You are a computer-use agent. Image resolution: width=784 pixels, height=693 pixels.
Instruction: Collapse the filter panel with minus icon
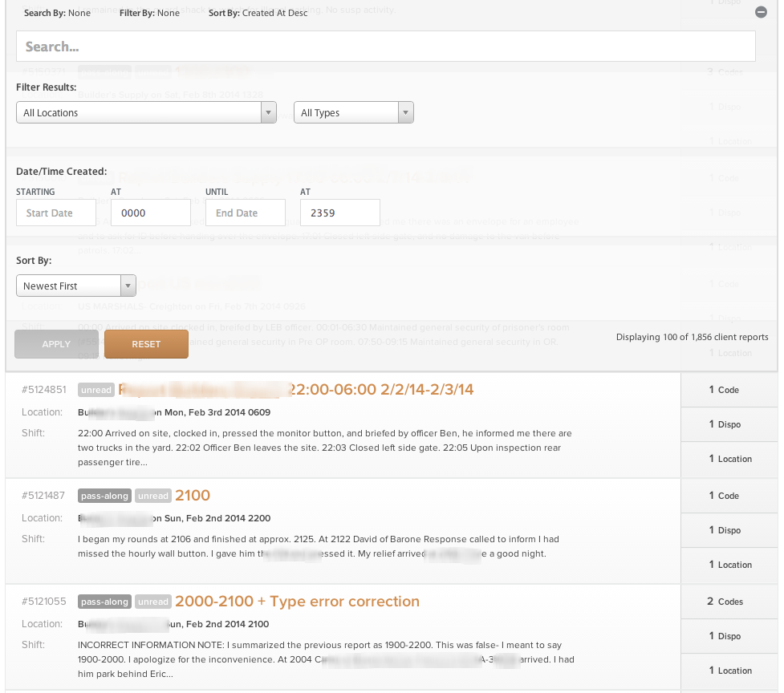pyautogui.click(x=761, y=13)
